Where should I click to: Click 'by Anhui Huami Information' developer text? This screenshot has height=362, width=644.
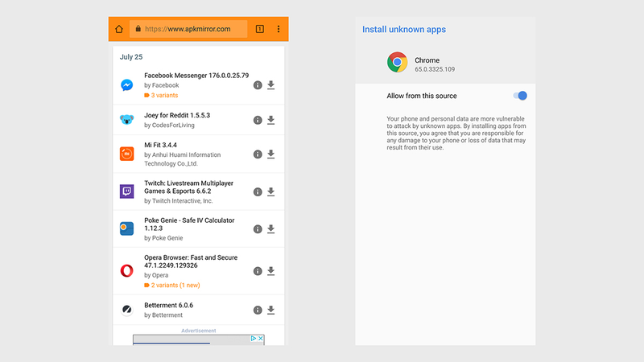coord(183,154)
